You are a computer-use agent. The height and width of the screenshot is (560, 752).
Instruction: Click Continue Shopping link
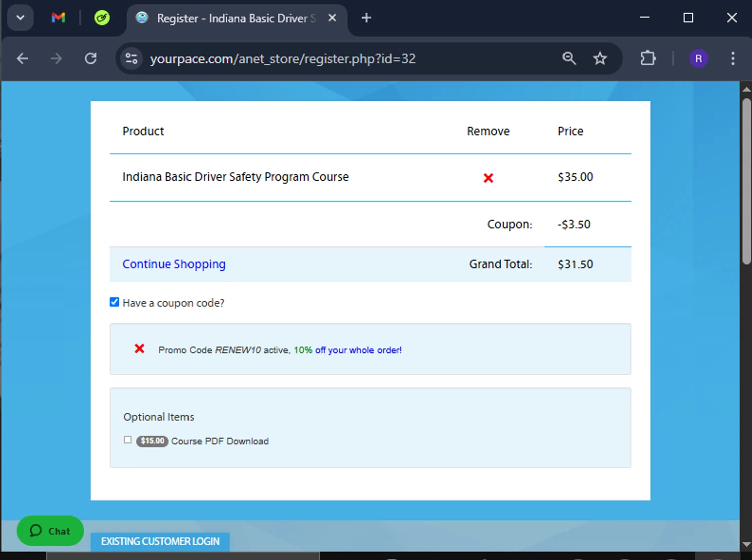pos(174,264)
